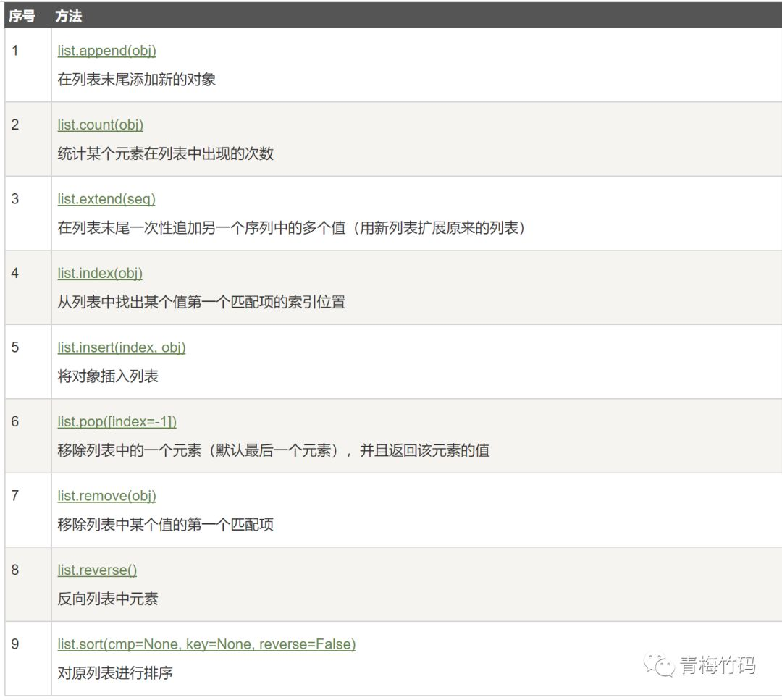
Task: Click the 方法 column header
Action: click(x=70, y=16)
